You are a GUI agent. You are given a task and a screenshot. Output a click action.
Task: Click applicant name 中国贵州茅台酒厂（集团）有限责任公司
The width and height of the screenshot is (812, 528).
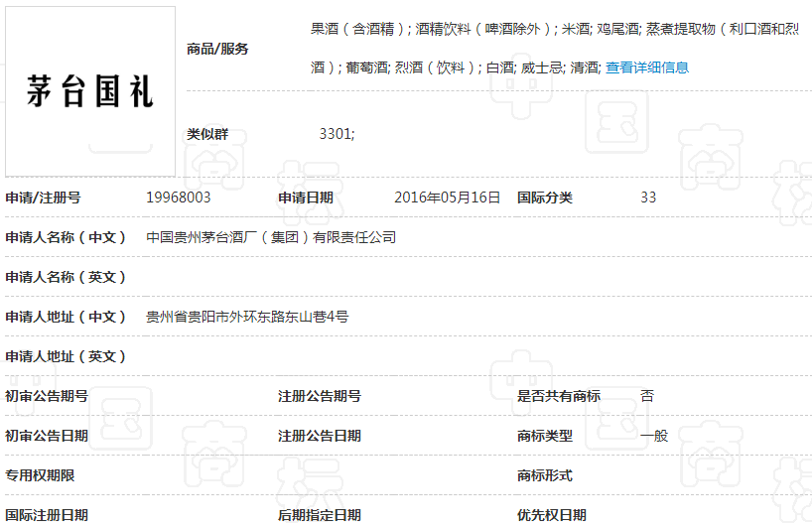click(x=271, y=237)
